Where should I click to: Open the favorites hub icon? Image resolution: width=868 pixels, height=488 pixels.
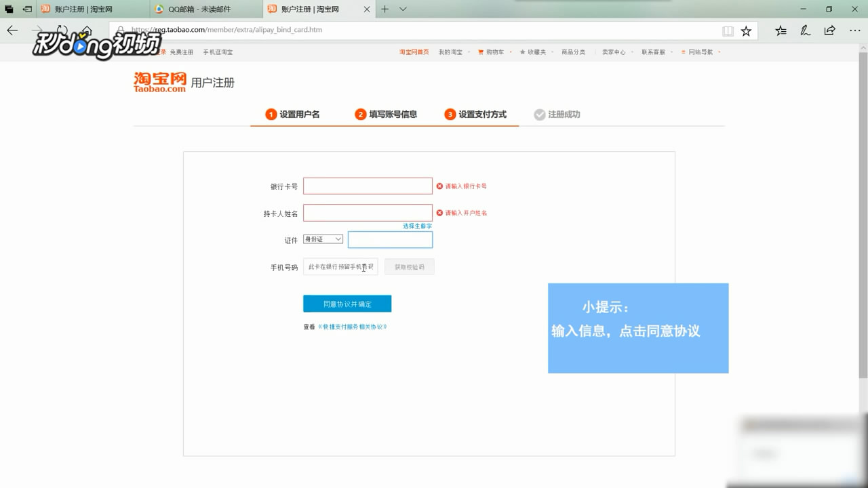781,30
